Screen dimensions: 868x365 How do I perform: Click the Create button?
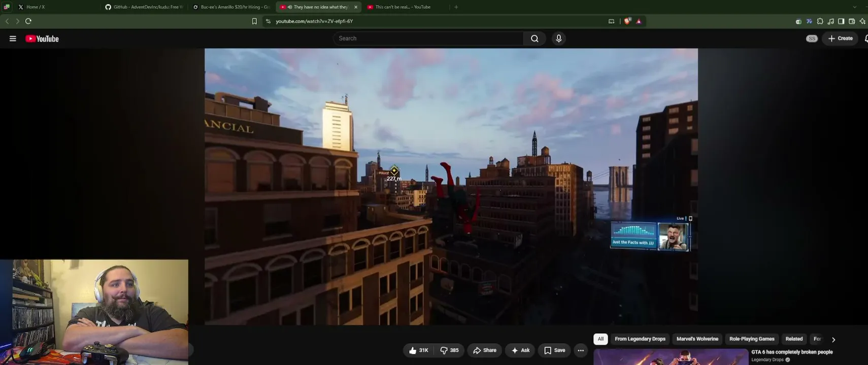[x=841, y=39]
